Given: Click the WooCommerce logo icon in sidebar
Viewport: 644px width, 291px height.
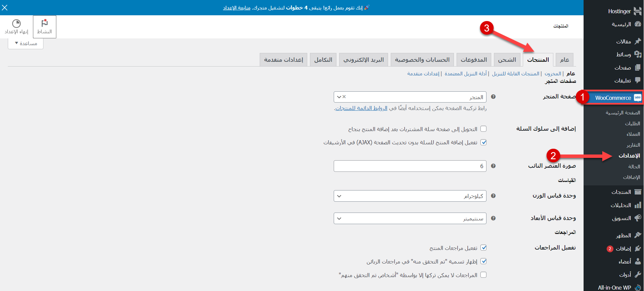Looking at the screenshot, I should click(638, 98).
